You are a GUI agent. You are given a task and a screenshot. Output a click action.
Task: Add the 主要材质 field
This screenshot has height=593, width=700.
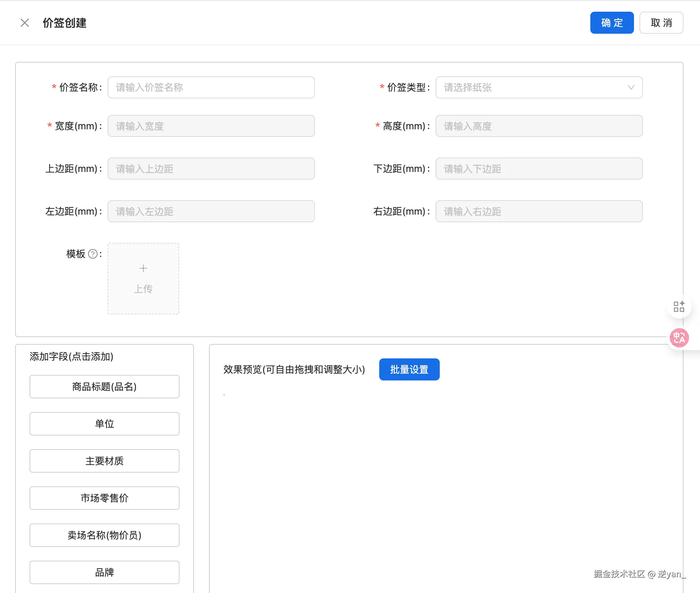(x=105, y=461)
